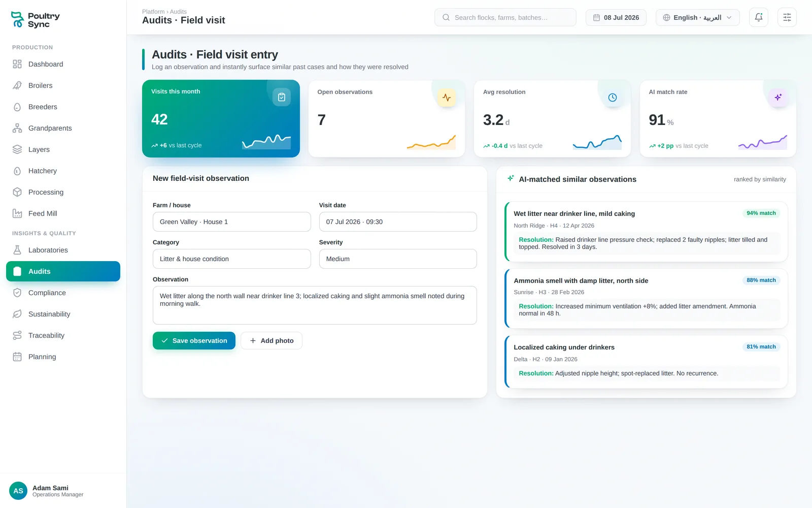This screenshot has width=812, height=508.
Task: Click the Audits breadcrumb link
Action: click(x=178, y=12)
